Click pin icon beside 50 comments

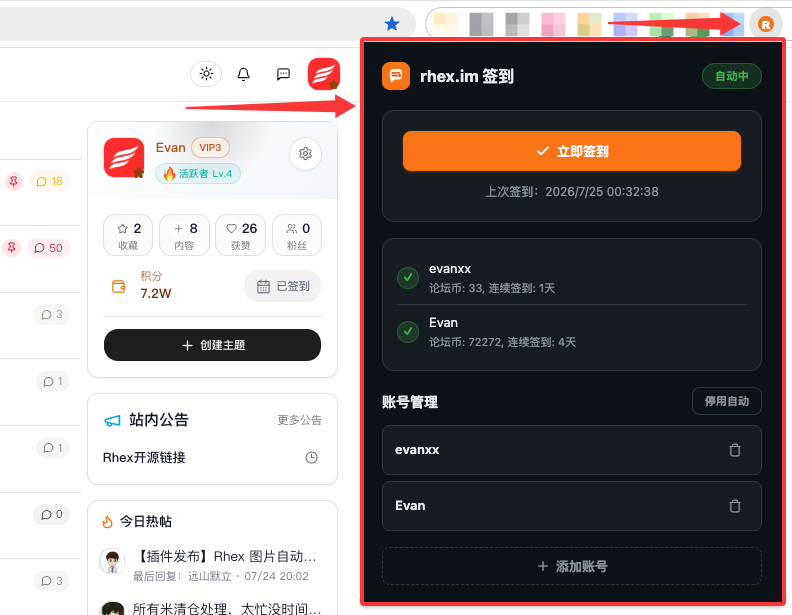(x=12, y=248)
